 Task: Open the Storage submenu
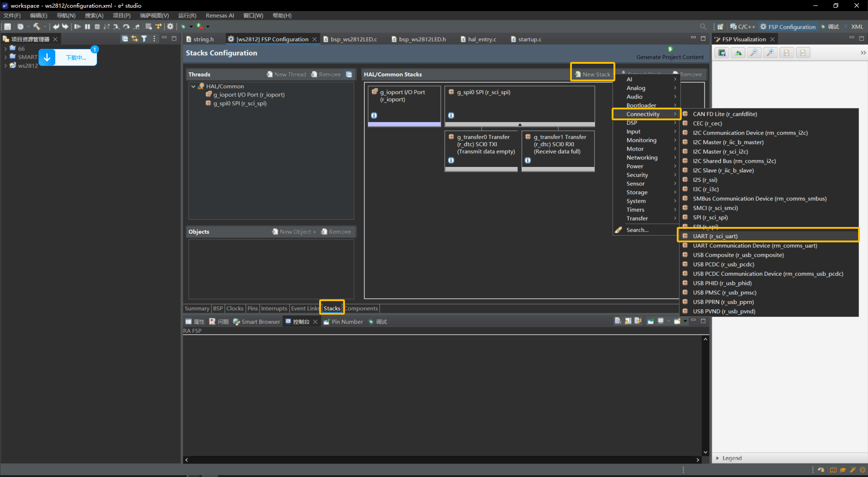646,193
